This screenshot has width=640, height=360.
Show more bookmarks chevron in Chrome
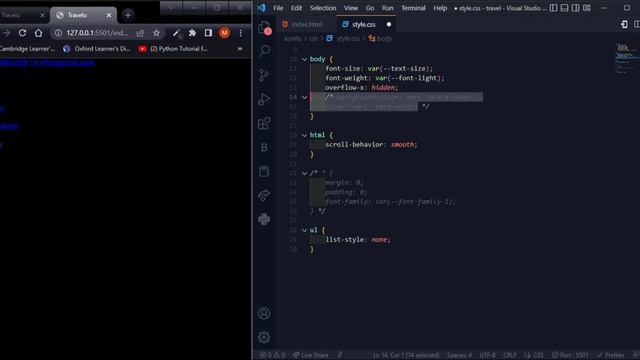coord(240,49)
